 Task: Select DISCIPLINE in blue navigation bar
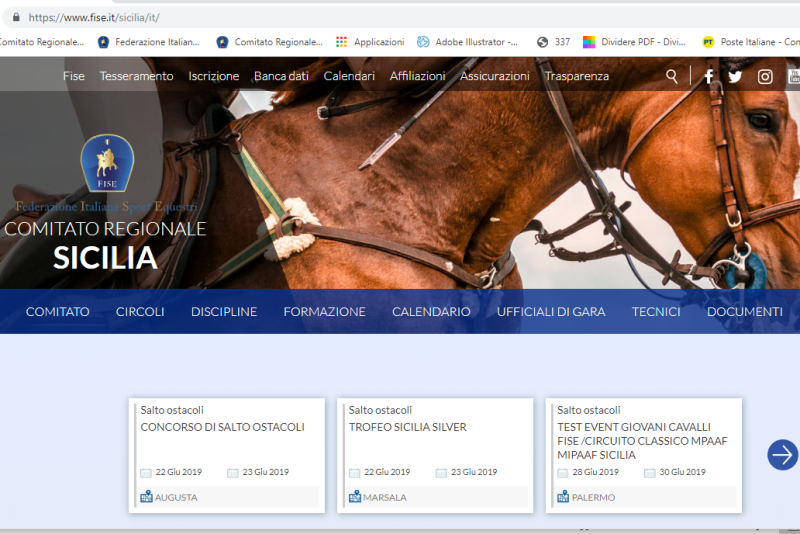pyautogui.click(x=224, y=312)
